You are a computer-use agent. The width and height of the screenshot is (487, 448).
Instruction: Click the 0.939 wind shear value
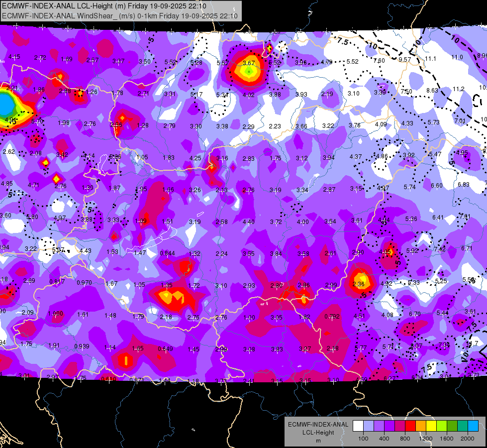82,346
